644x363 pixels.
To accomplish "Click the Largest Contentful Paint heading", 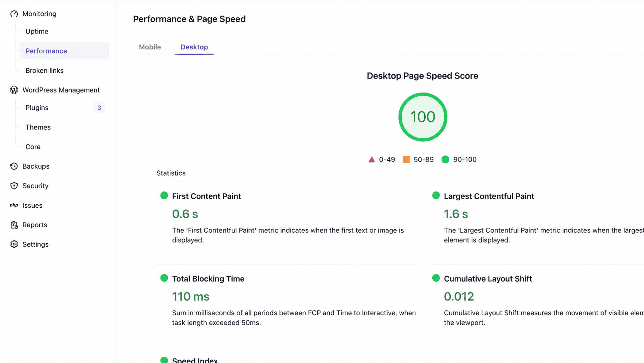I will (x=489, y=196).
